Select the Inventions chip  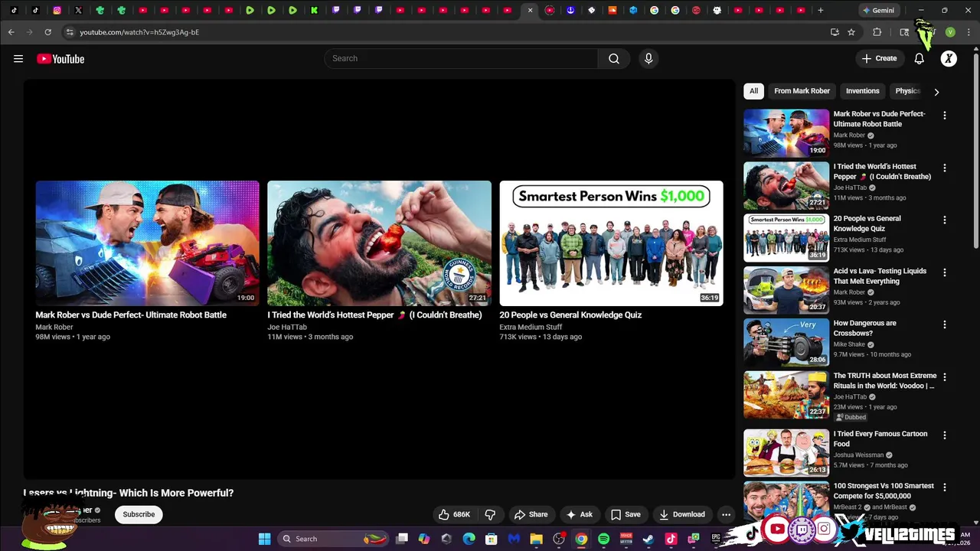862,91
